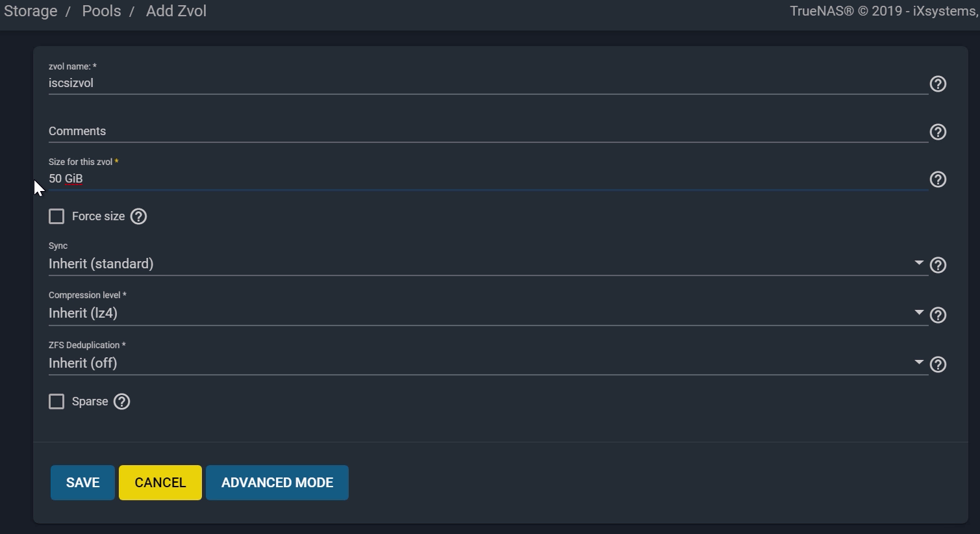Focus the Comments input field
This screenshot has width=980, height=534.
click(x=487, y=131)
